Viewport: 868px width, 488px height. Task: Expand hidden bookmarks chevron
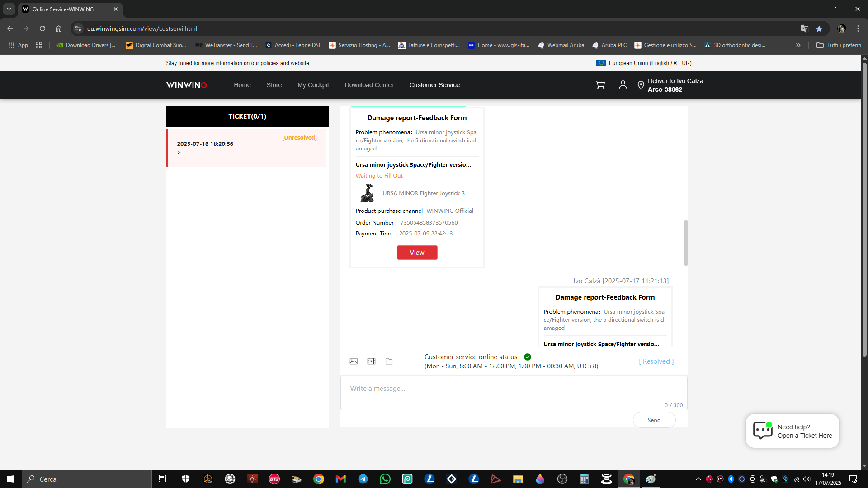(798, 45)
